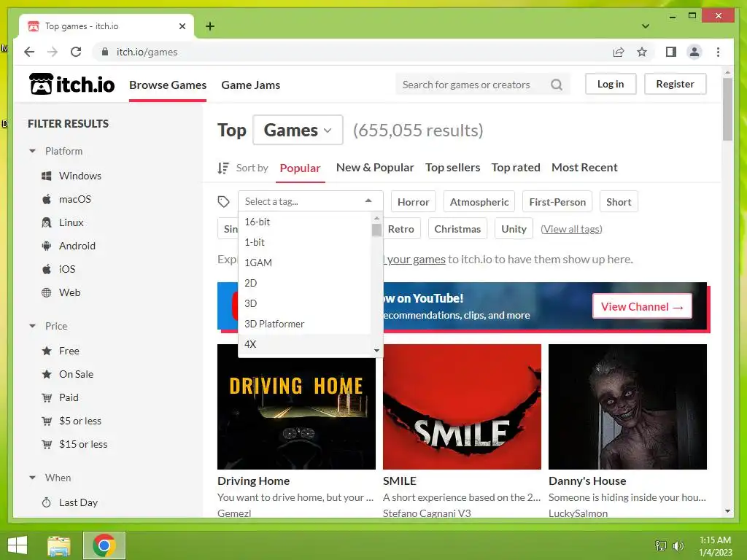Click the View Channel button

642,307
